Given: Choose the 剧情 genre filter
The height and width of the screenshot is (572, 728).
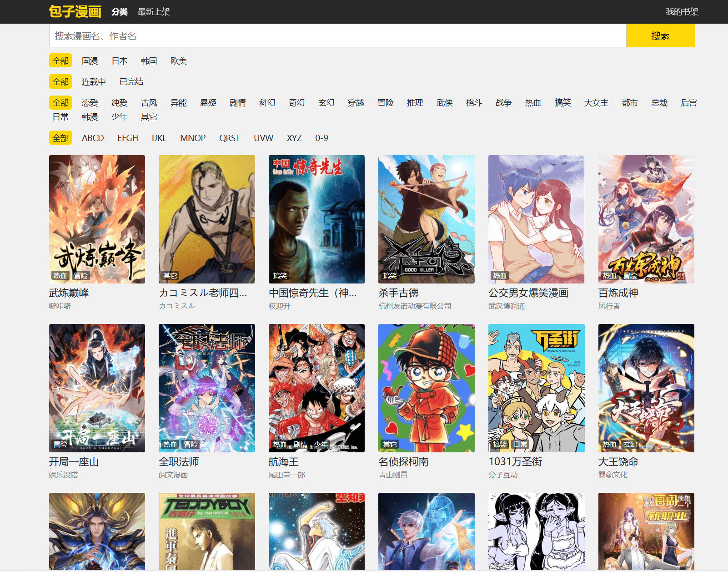Looking at the screenshot, I should pyautogui.click(x=238, y=103).
